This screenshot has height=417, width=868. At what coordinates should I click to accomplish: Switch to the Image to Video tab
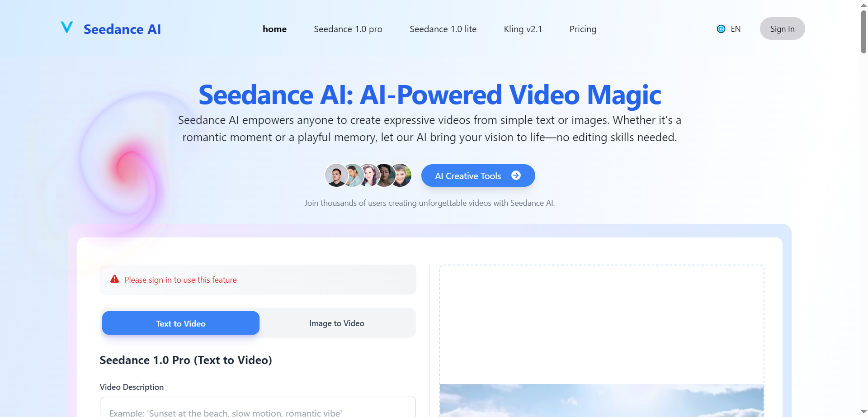[337, 323]
